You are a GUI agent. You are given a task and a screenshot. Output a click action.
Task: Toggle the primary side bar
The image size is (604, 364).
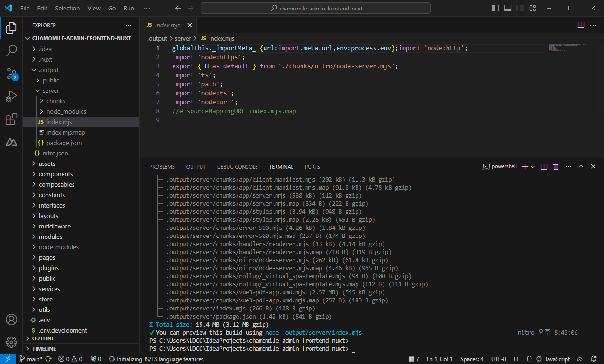tap(495, 8)
